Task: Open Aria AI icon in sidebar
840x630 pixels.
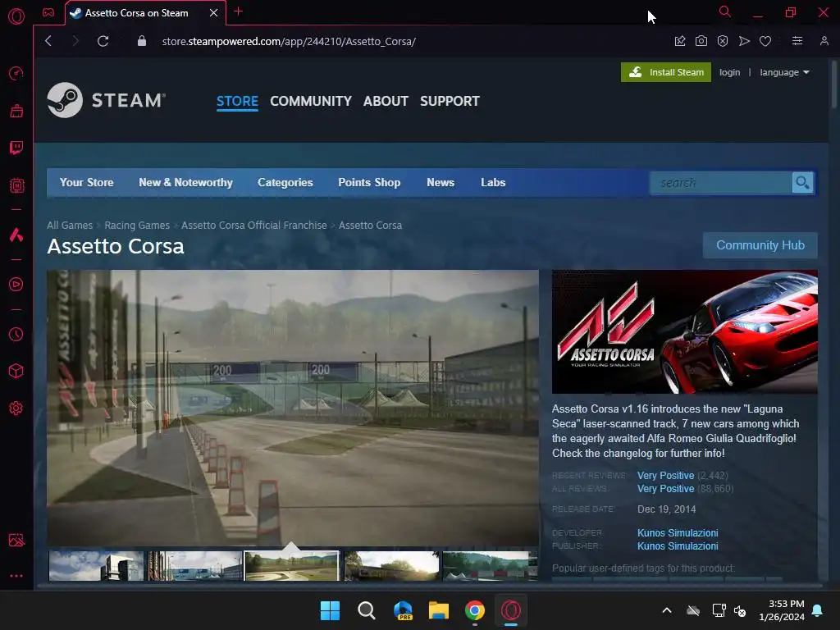Action: point(16,235)
